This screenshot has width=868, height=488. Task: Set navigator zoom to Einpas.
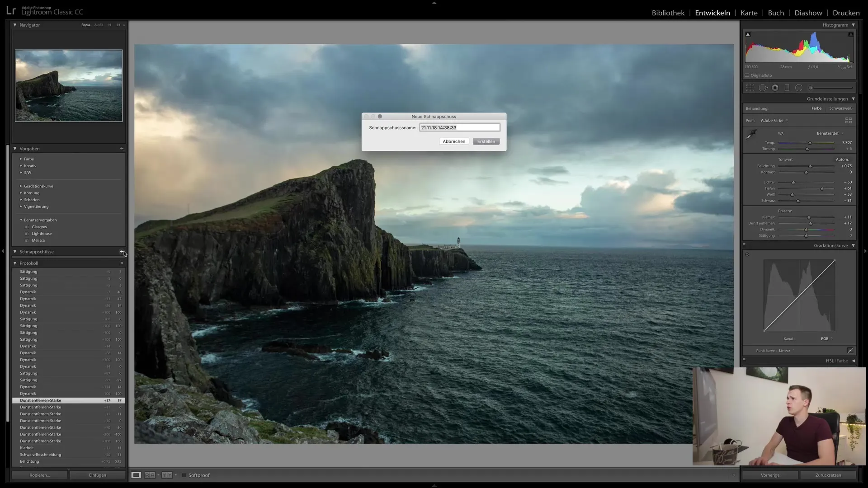tap(86, 25)
